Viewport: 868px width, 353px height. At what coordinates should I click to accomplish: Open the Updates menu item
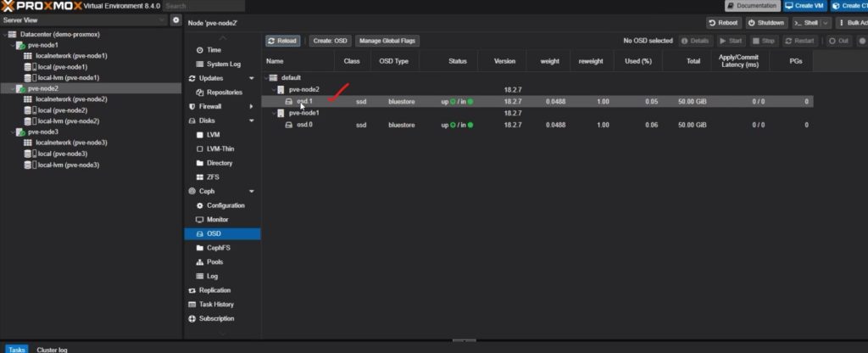point(211,78)
